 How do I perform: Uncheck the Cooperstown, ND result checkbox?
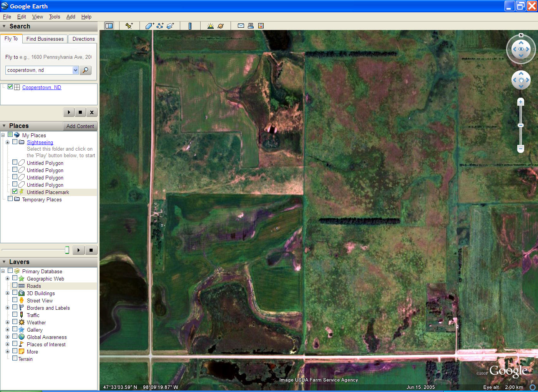(10, 87)
